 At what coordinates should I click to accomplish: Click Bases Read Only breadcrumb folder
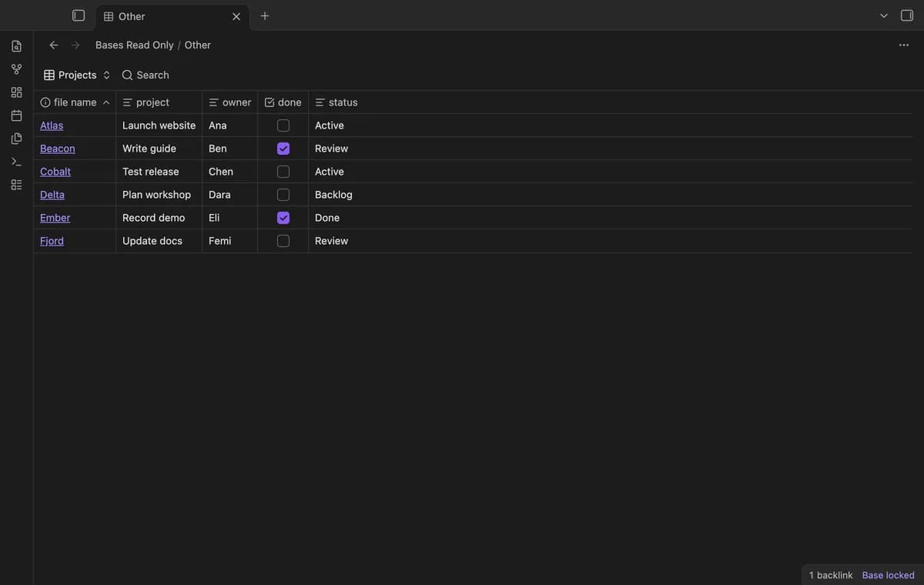[135, 45]
